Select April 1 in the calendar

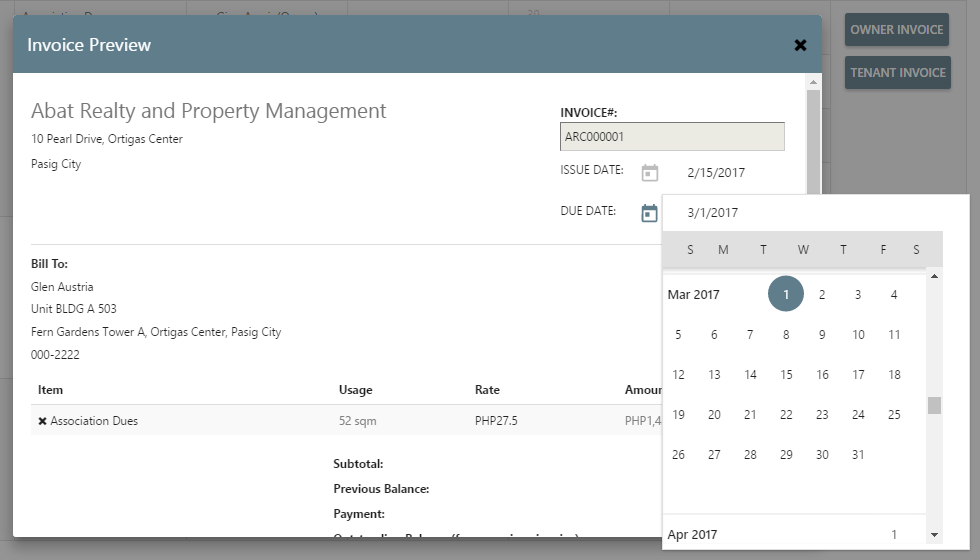894,534
